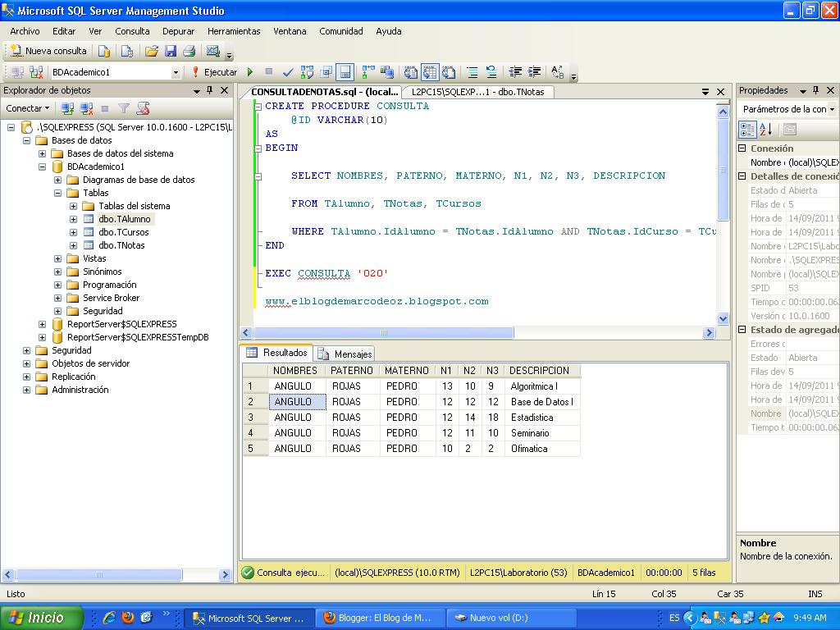Open the filter in Explorador de objetos

point(125,107)
